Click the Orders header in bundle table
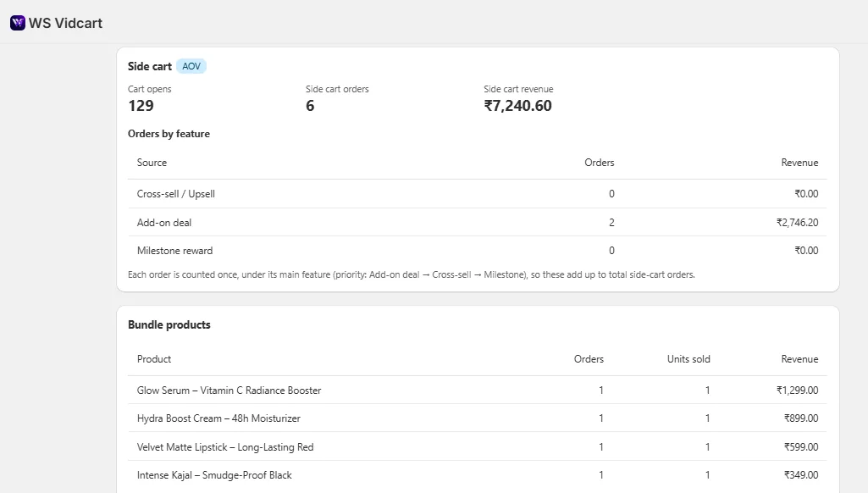Image resolution: width=868 pixels, height=493 pixels. pyautogui.click(x=589, y=359)
